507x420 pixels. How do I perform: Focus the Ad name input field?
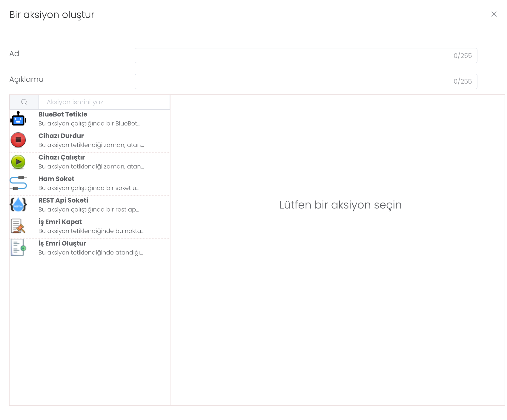(293, 56)
